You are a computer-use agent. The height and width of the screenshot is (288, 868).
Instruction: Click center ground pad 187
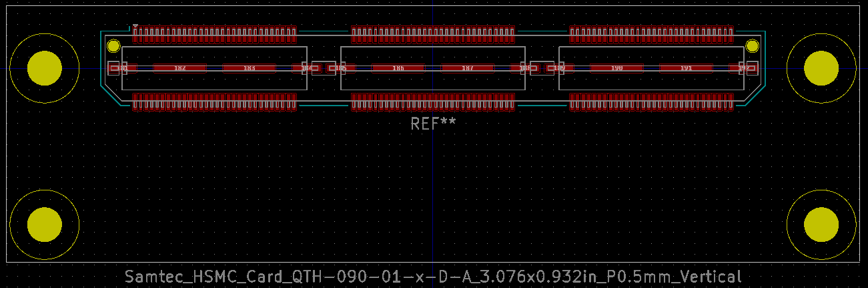pos(467,68)
